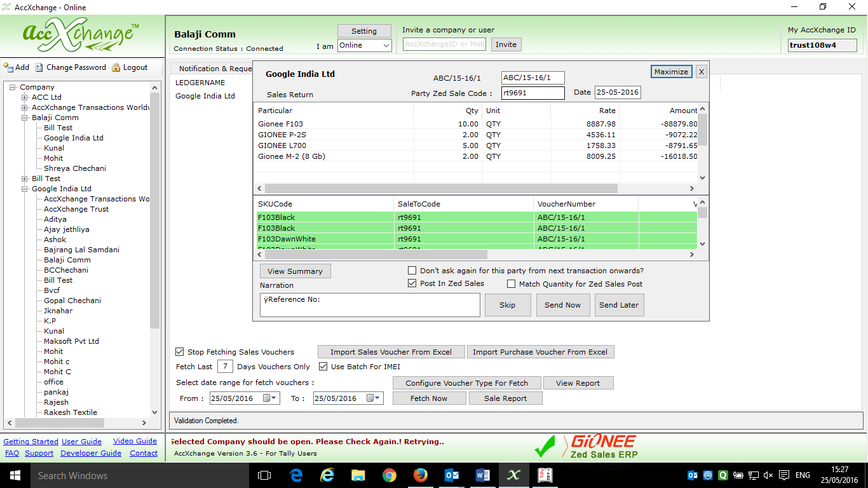Expand the ACC Ltd tree node
This screenshot has height=488, width=868.
click(25, 97)
